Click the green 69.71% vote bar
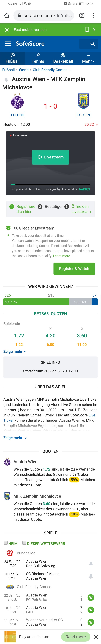This screenshot has width=101, height=644. click(36, 302)
